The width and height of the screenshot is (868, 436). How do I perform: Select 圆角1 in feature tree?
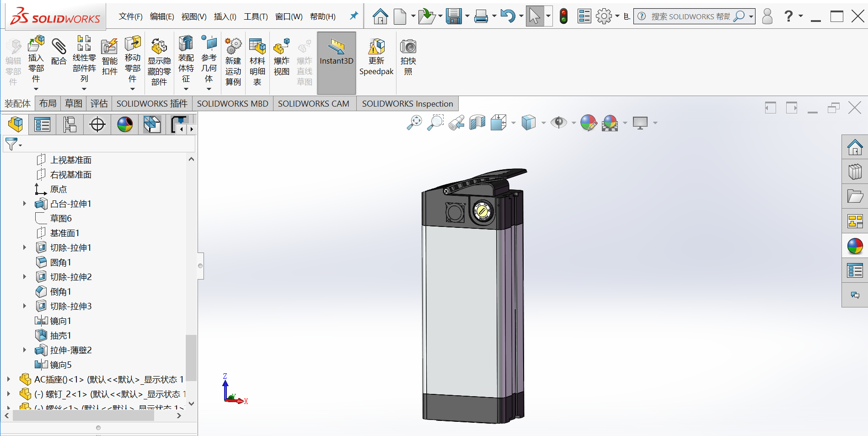(60, 262)
